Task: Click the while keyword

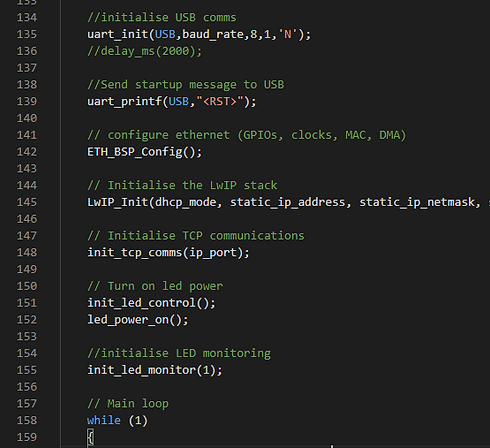Action: (104, 420)
